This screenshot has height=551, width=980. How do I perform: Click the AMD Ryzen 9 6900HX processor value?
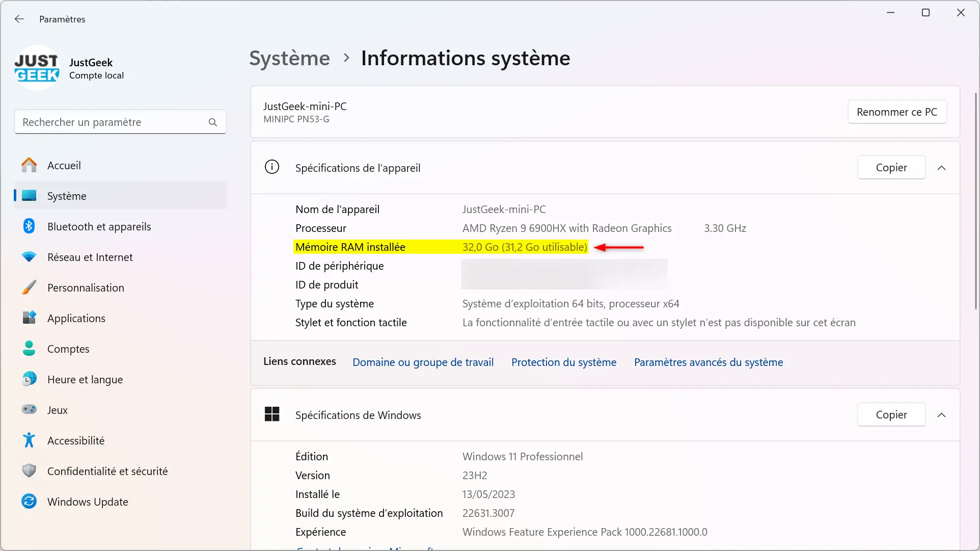pos(567,228)
